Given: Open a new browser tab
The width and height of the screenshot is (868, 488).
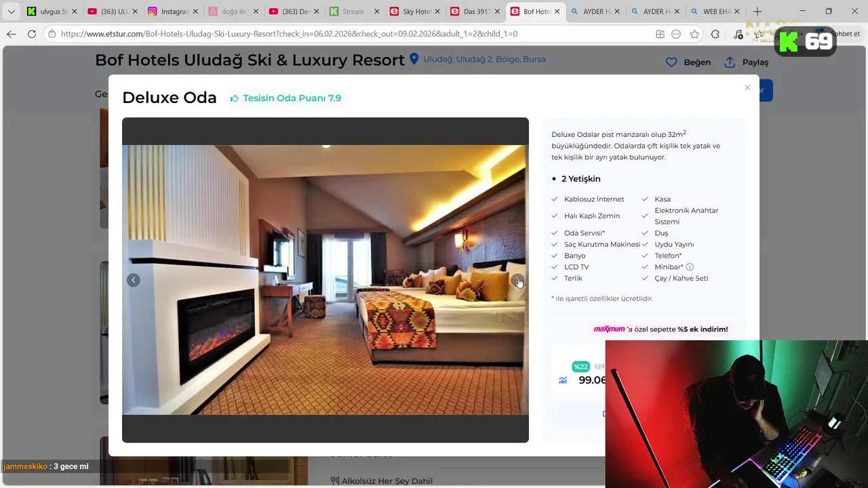Looking at the screenshot, I should pos(757,12).
